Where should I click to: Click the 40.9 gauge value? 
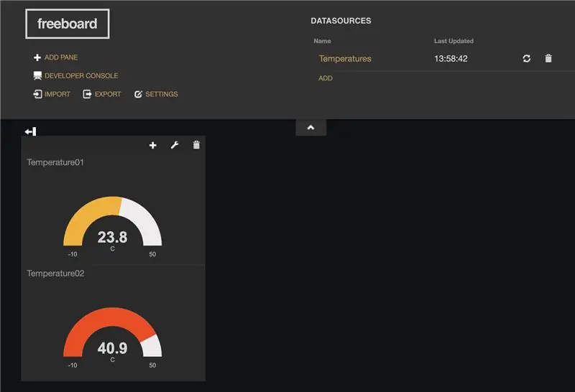pyautogui.click(x=112, y=348)
